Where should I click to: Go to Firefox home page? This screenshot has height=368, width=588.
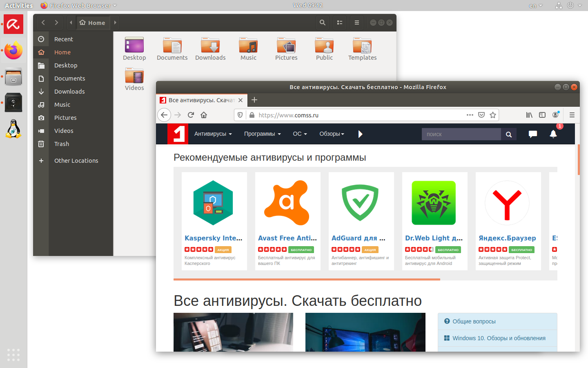tap(204, 115)
